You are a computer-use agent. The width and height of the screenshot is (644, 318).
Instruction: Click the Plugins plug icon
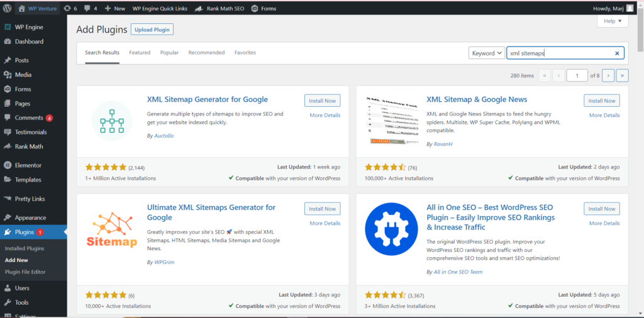[8, 233]
